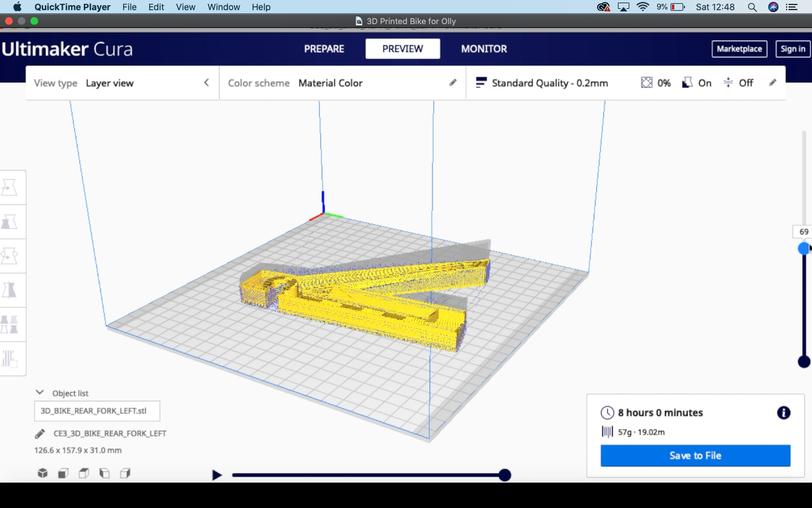Click the pencil icon next to Material Color

(453, 83)
